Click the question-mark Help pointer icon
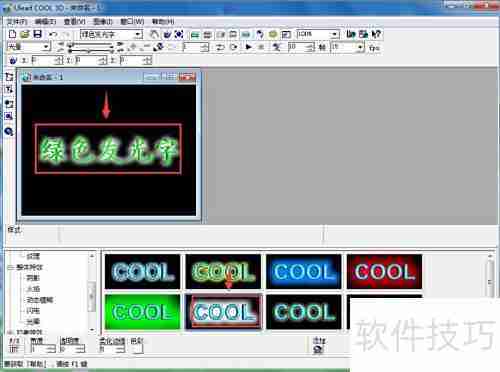Image resolution: width=500 pixels, height=372 pixels. coord(376,34)
